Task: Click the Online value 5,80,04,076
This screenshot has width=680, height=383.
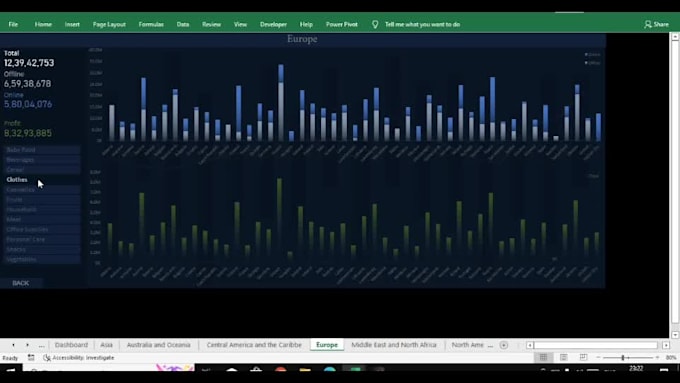Action: tap(28, 104)
